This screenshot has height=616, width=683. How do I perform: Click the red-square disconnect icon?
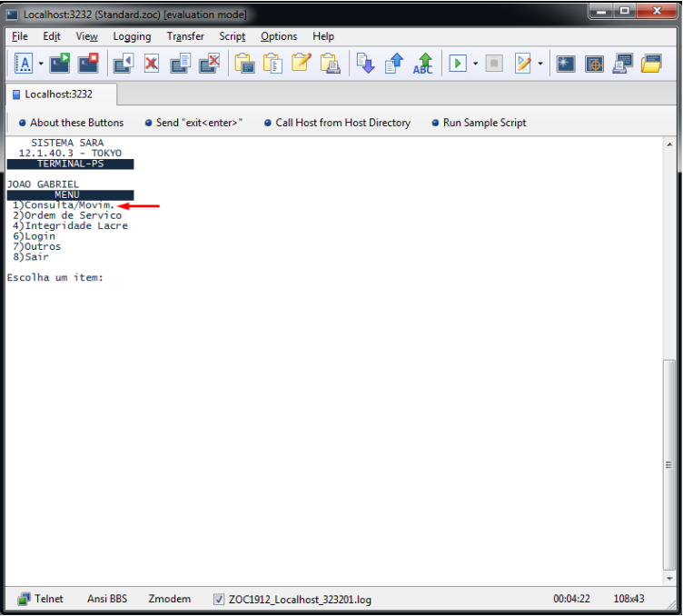(x=88, y=64)
